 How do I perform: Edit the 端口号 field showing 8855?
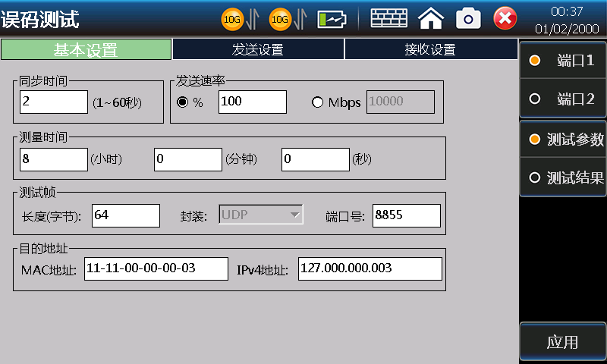[406, 215]
